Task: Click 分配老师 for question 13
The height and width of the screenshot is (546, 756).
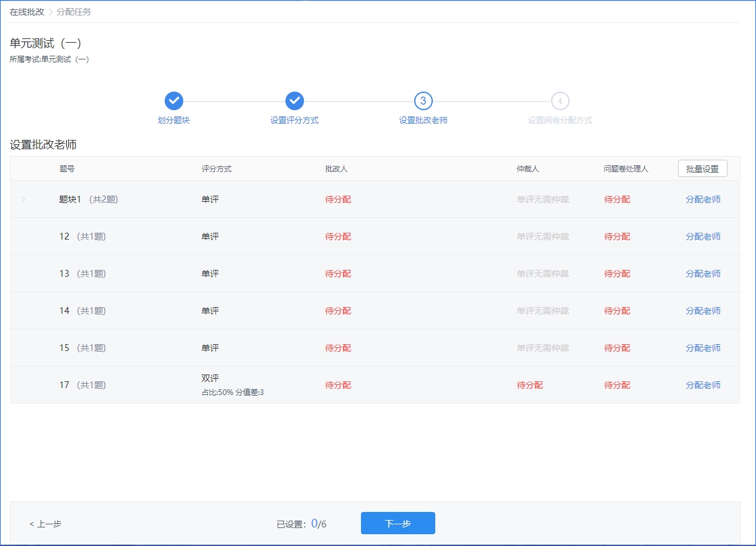Action: 703,274
